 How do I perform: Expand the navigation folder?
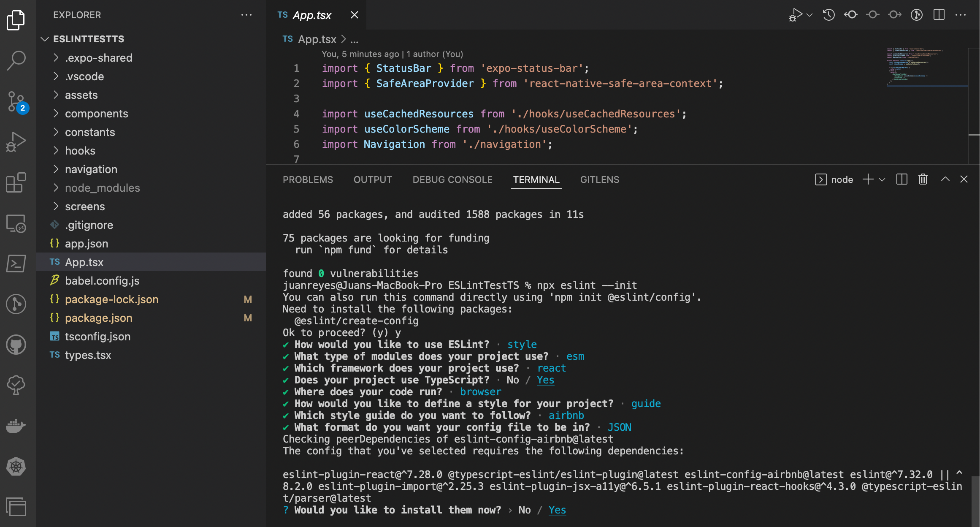click(x=151, y=169)
